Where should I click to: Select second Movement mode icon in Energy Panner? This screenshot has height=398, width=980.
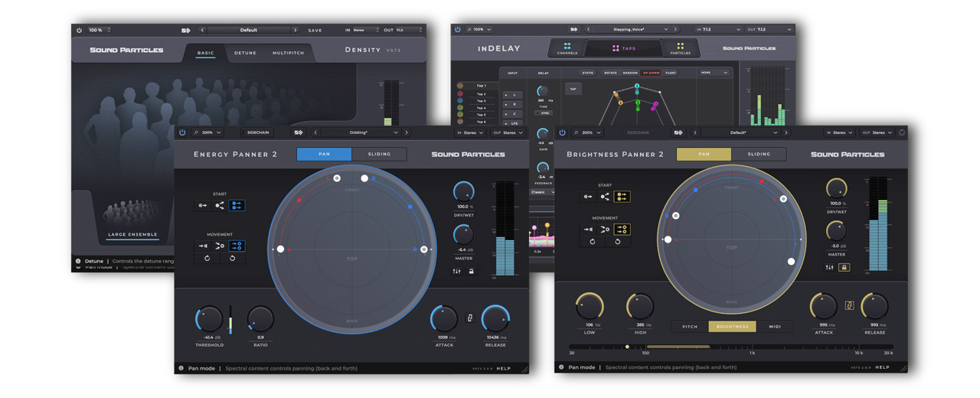pyautogui.click(x=220, y=246)
